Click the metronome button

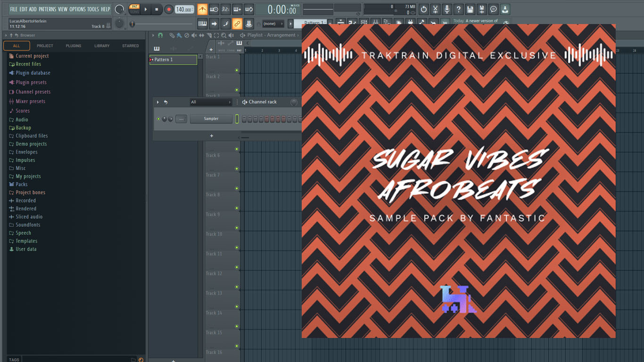click(202, 9)
